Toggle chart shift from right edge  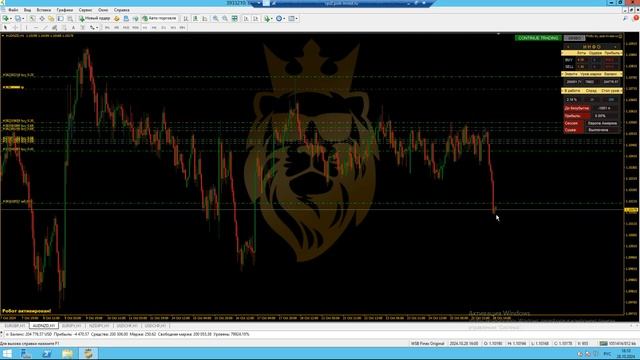(256, 18)
